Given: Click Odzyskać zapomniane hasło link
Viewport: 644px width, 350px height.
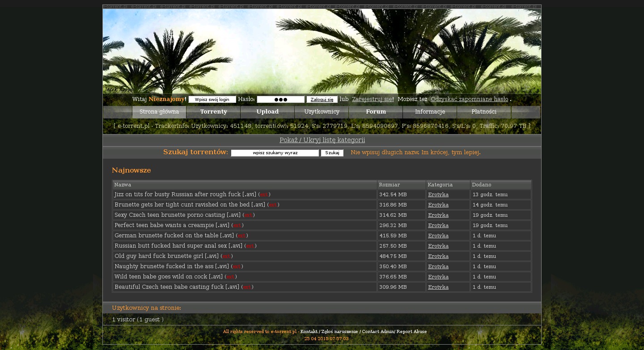Looking at the screenshot, I should click(x=469, y=99).
